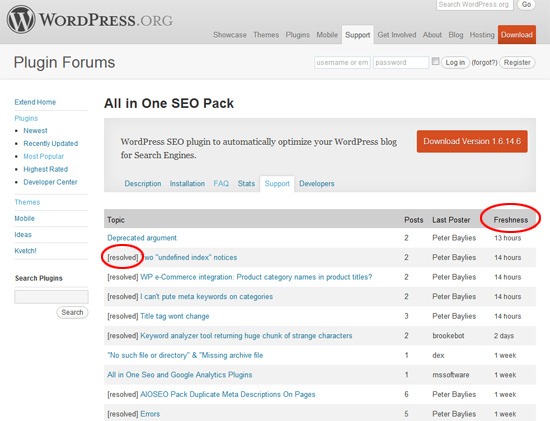The width and height of the screenshot is (550, 421).
Task: Open the No such file or directory topic
Action: click(185, 355)
